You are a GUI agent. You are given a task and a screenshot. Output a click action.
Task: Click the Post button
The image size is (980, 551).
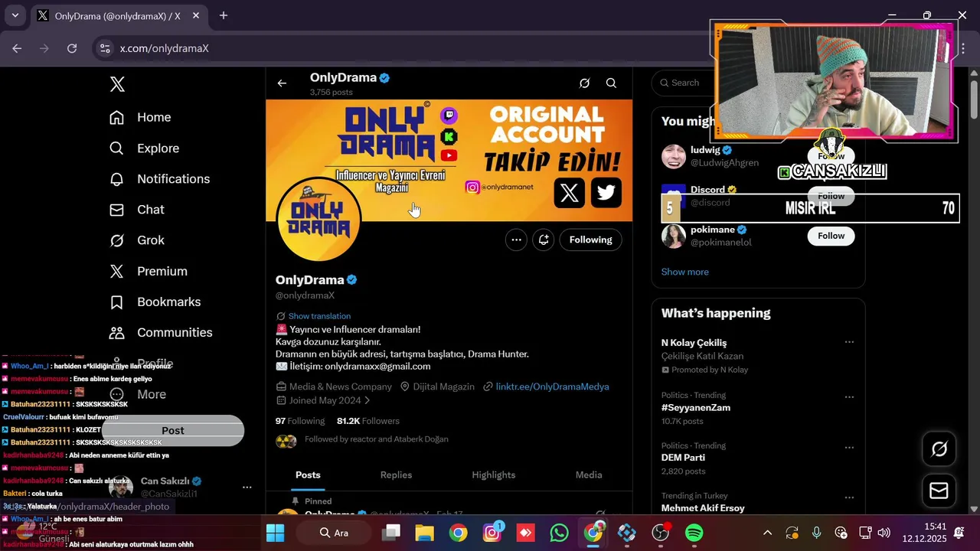coord(173,431)
